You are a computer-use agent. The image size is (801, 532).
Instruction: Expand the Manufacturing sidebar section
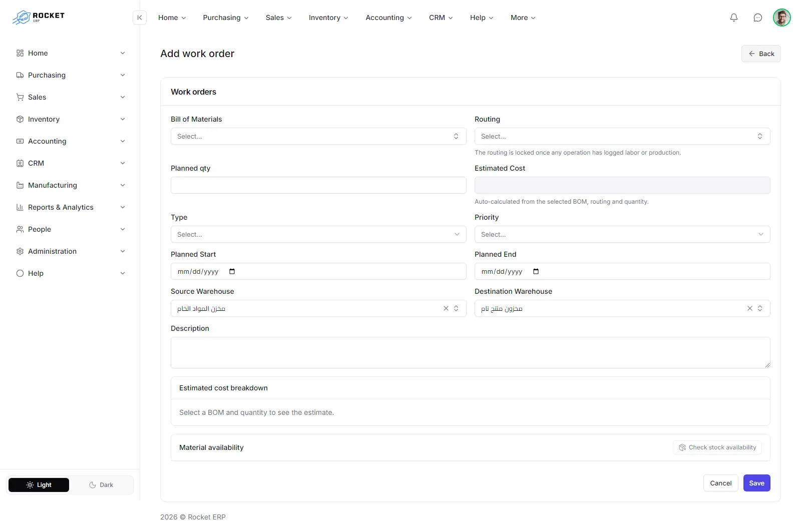pos(71,185)
